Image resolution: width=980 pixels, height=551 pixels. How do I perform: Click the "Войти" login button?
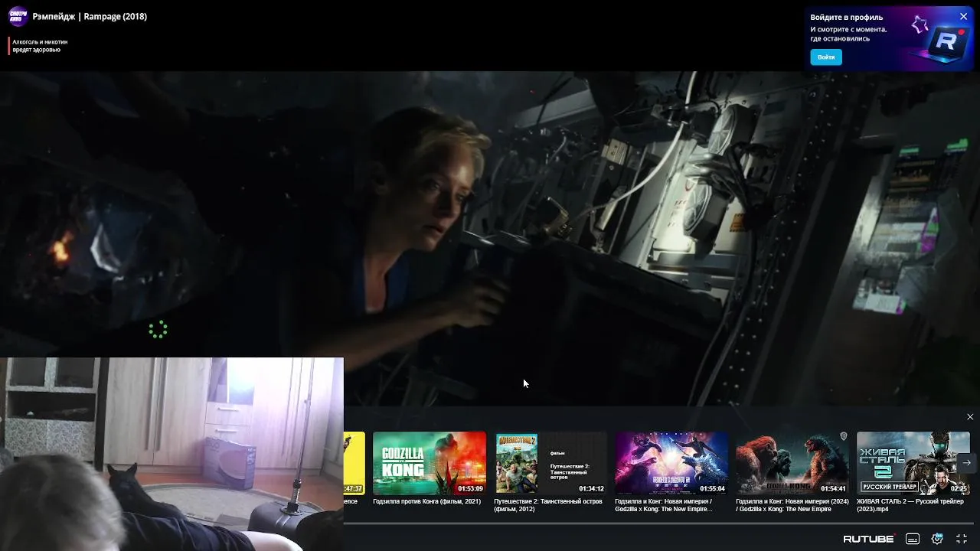click(x=826, y=57)
